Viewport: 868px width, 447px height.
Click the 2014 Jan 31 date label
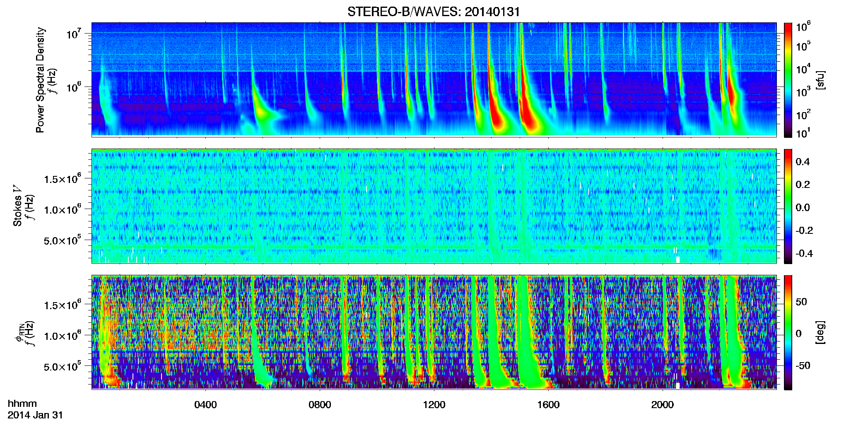(x=35, y=415)
